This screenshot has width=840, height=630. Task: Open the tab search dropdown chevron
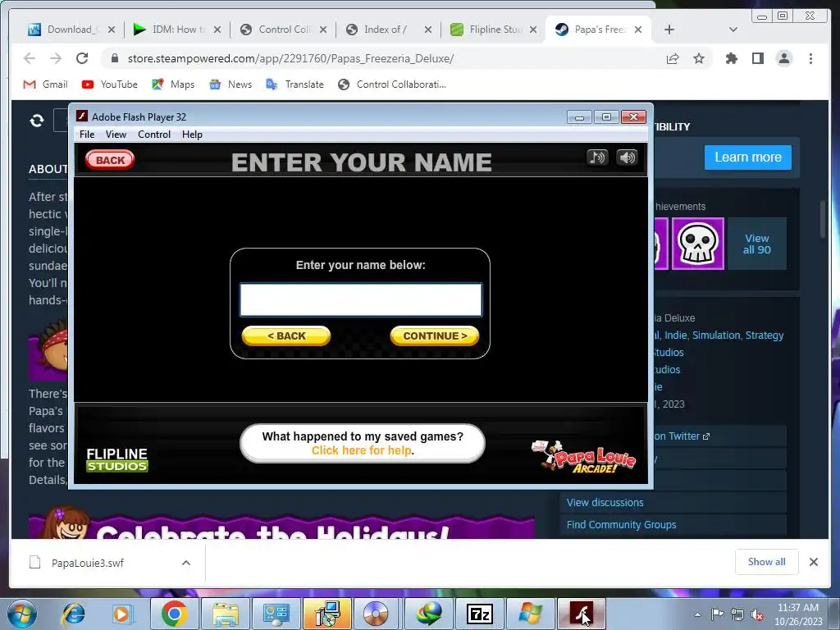point(733,30)
